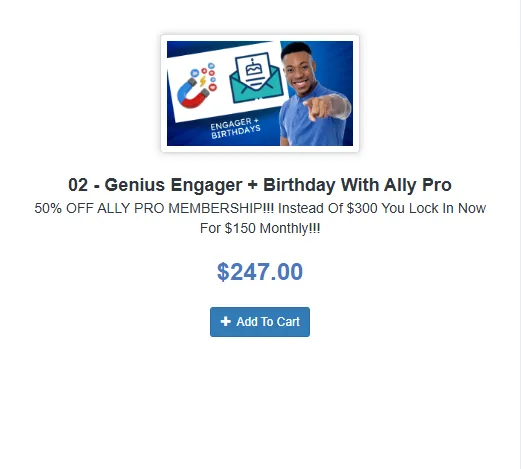Click the man's pointing hand in image

coord(318,108)
